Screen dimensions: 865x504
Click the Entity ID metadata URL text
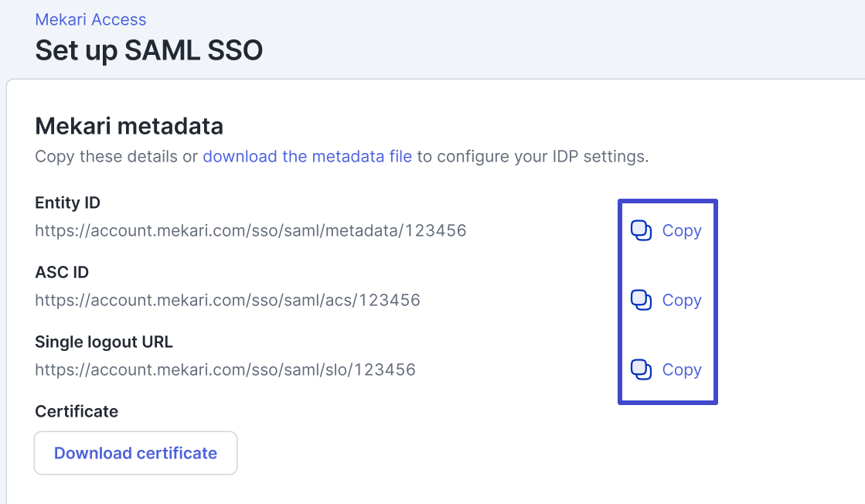point(250,230)
